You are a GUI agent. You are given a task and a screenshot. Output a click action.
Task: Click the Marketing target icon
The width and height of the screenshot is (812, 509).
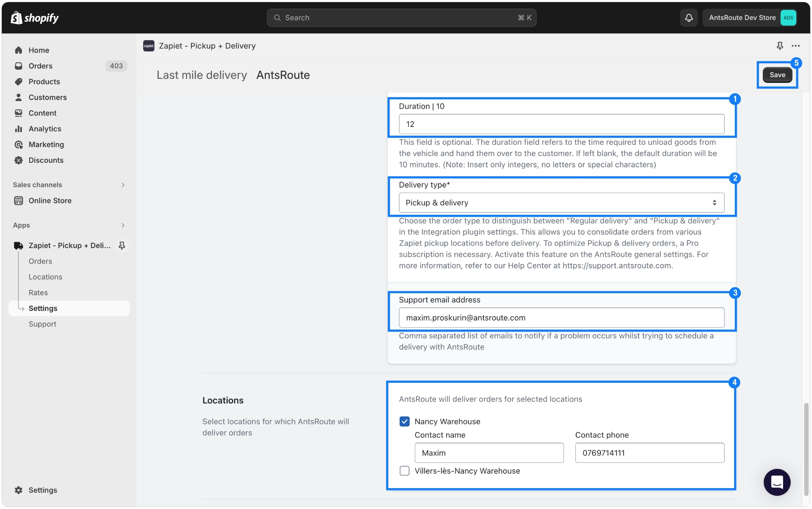coord(19,144)
